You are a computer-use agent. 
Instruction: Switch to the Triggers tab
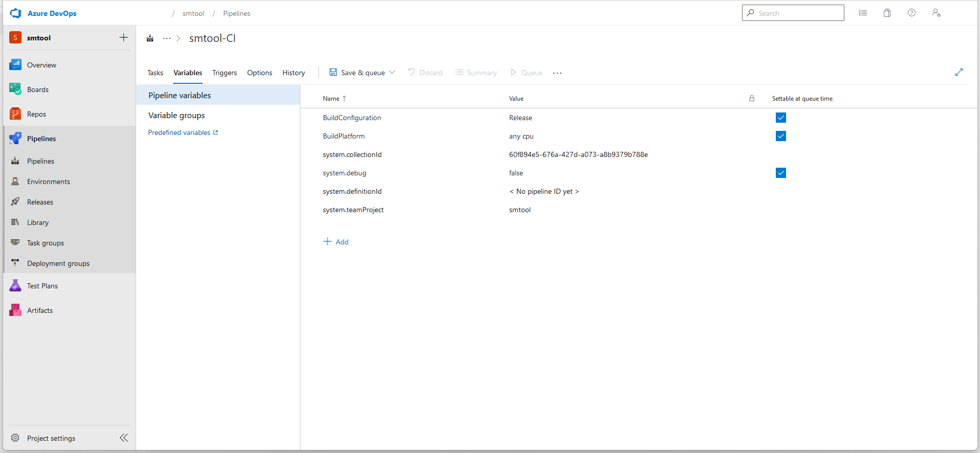[224, 73]
